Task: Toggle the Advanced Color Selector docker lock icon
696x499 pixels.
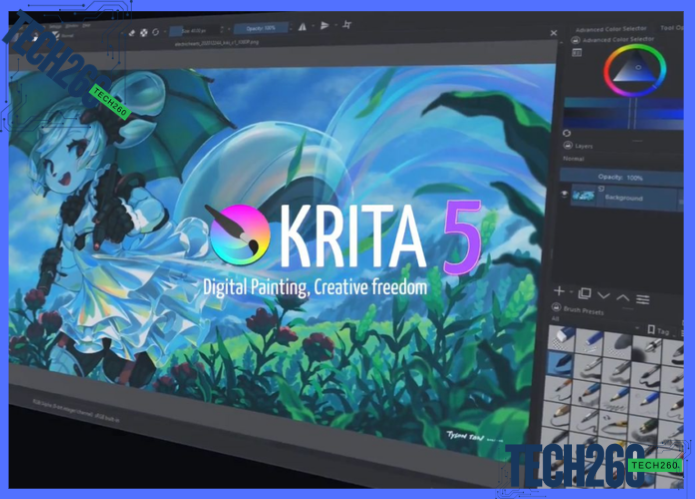Action: coord(576,39)
